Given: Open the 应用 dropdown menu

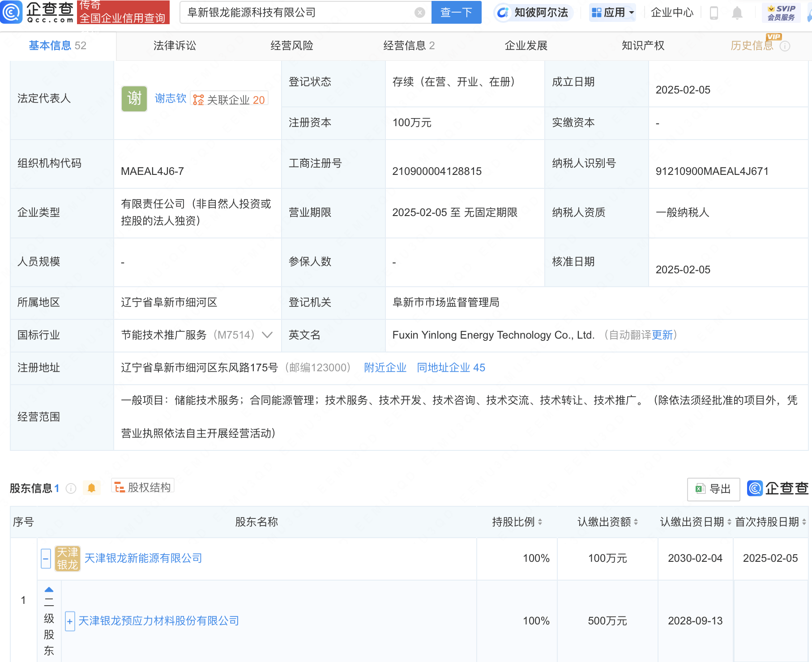Looking at the screenshot, I should 612,13.
